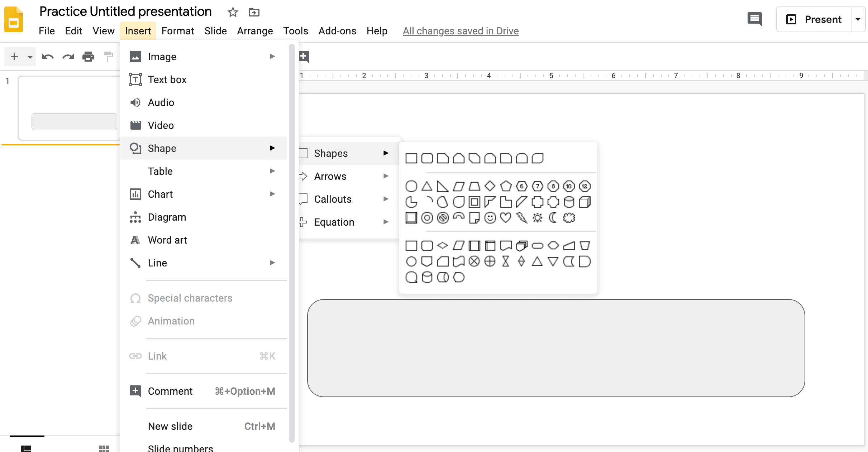Click All changes saved in Drive link
This screenshot has height=452, width=868.
point(461,31)
